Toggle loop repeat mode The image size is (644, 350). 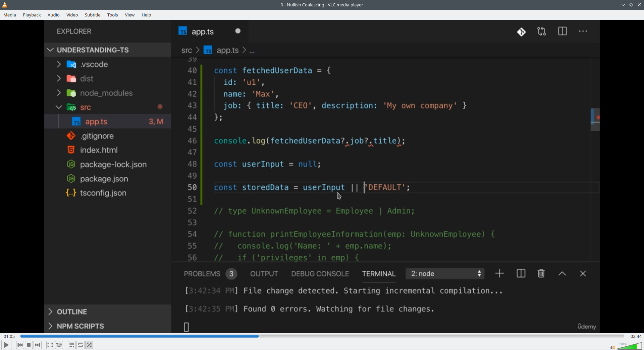coord(81,345)
